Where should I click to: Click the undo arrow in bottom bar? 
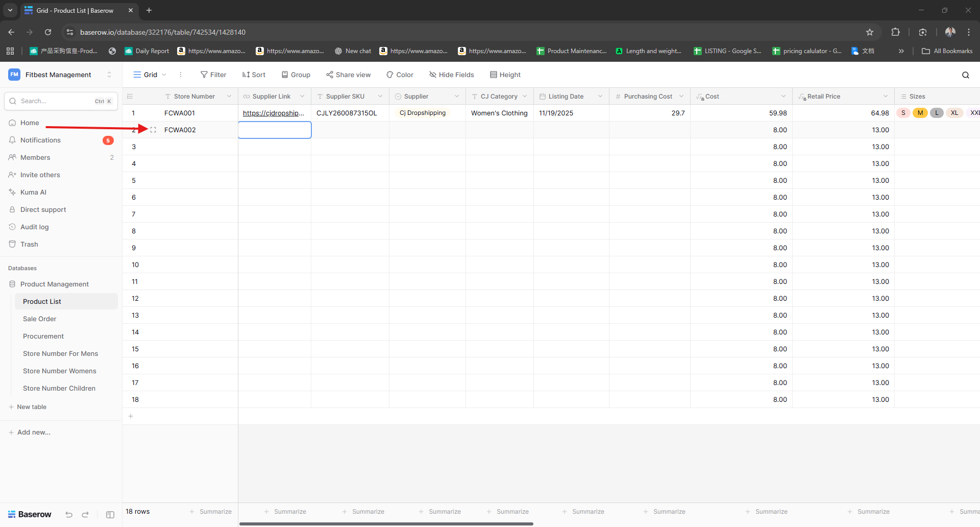[69, 514]
